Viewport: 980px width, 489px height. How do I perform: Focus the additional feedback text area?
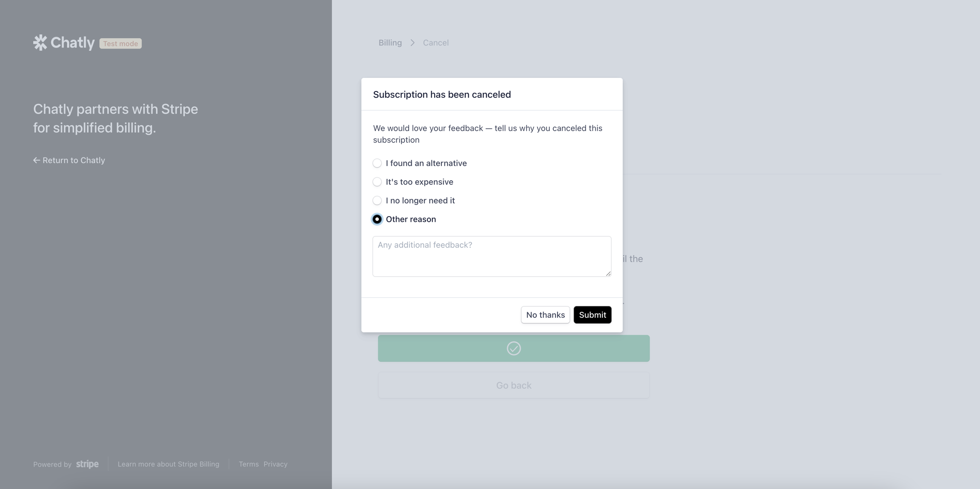pos(491,256)
